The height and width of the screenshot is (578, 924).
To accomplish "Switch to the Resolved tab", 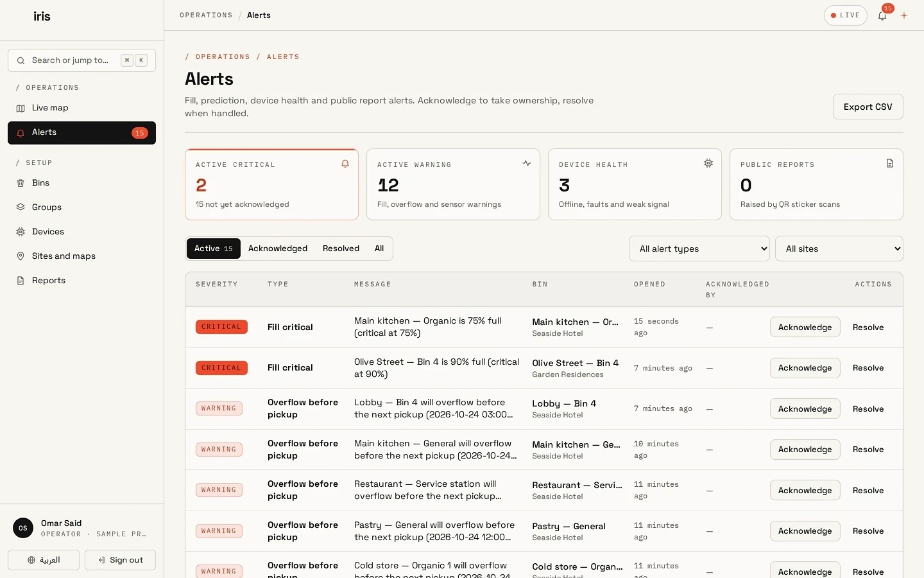I will [341, 249].
